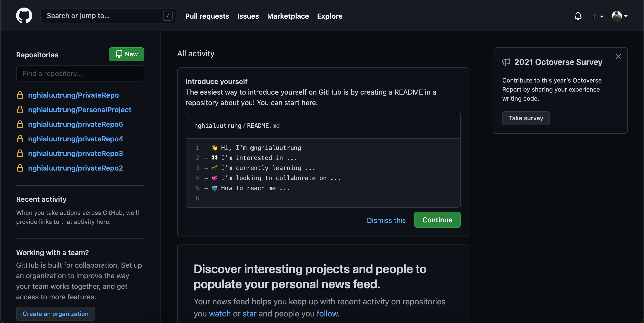
Task: Select Marketplace in the top navigation
Action: [x=288, y=16]
